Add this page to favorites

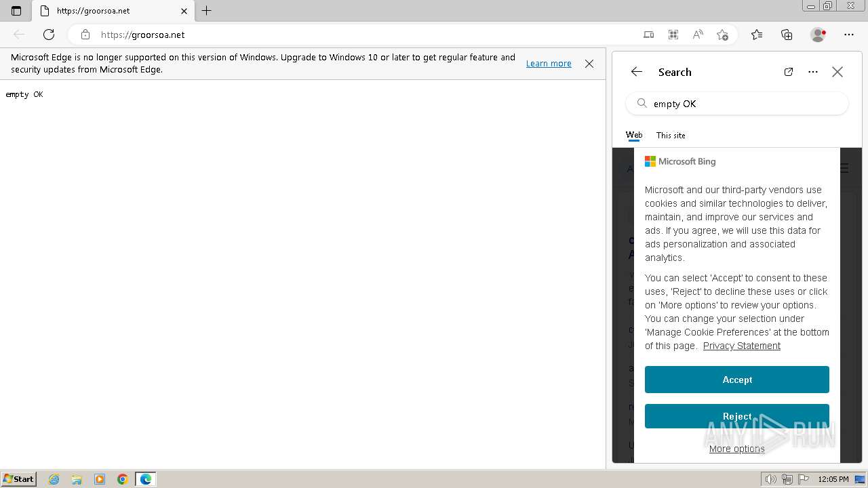click(x=722, y=35)
